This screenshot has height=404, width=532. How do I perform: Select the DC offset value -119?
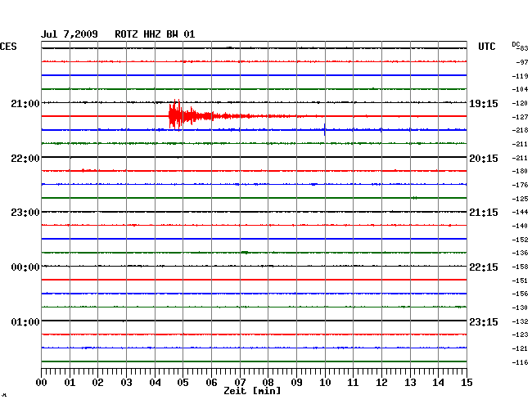(x=520, y=76)
